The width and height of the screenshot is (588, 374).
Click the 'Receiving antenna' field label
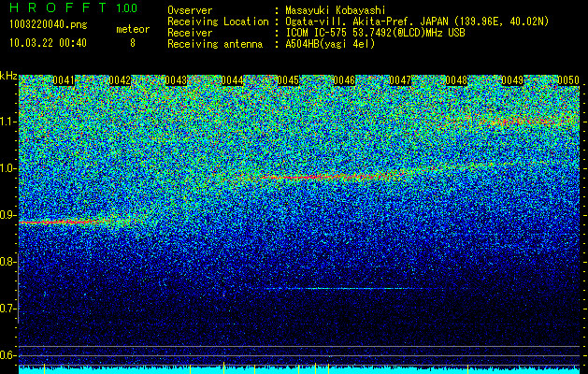[215, 44]
